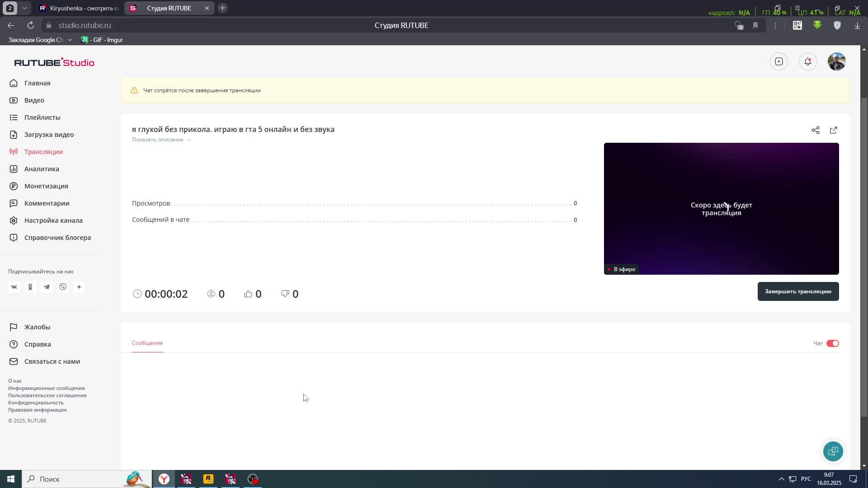This screenshot has width=868, height=488.
Task: Expand Показать описание
Action: pos(161,140)
